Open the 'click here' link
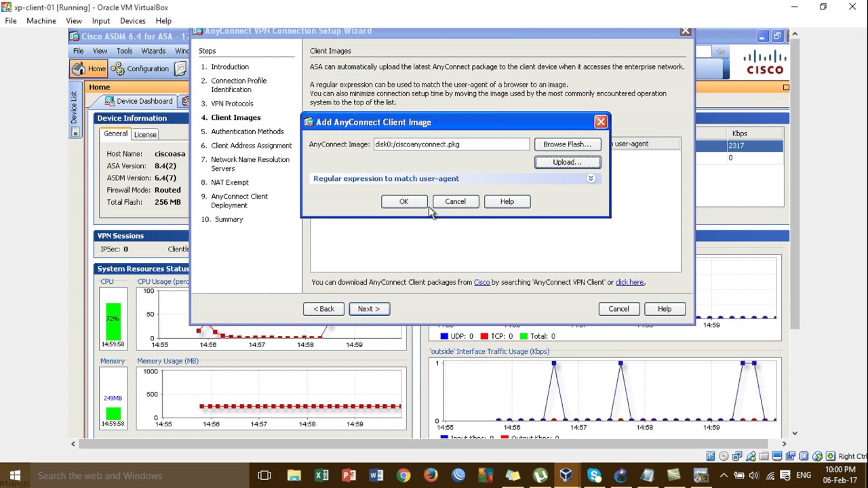The width and height of the screenshot is (868, 488). 629,282
